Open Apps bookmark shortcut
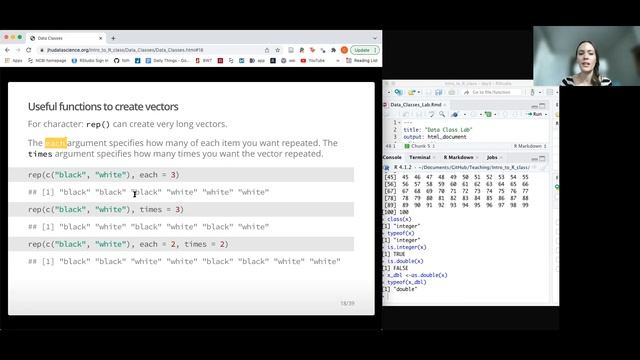Viewport: 640px width, 360px height. click(x=14, y=60)
